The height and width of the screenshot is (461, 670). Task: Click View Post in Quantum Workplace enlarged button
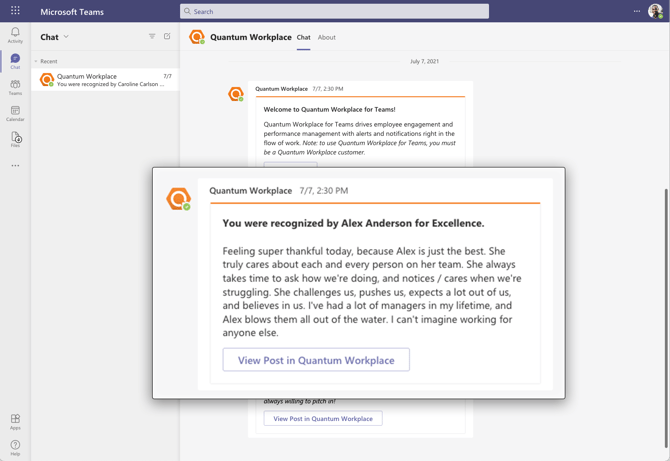pos(316,360)
